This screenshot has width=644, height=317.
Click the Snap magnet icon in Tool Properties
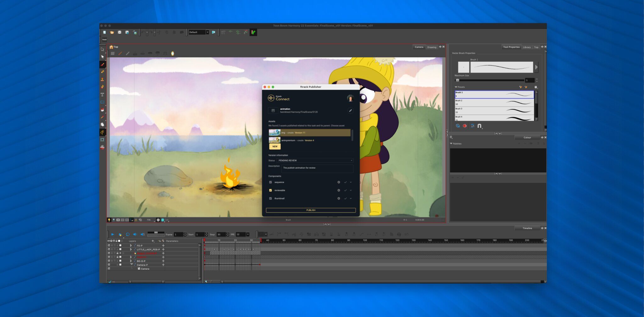(480, 126)
